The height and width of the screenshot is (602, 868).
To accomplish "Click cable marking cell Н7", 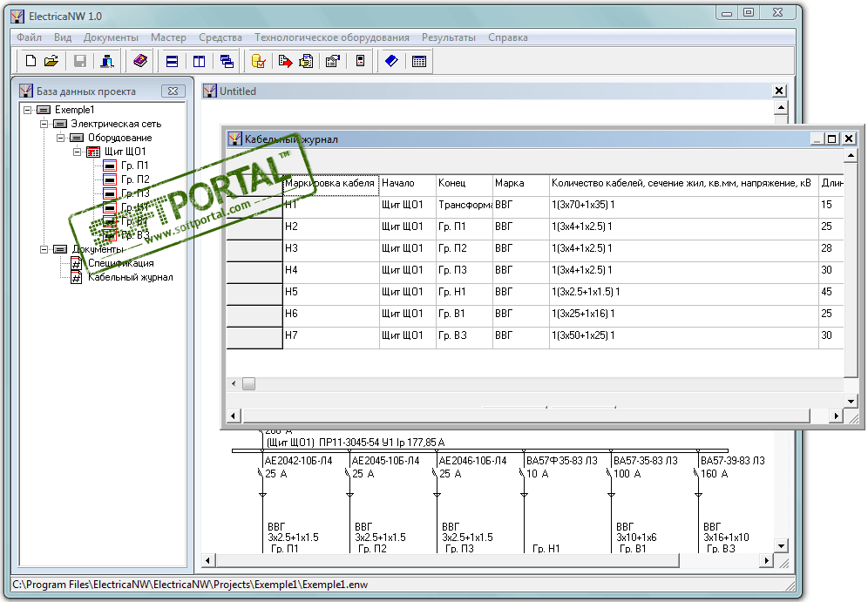I will coord(331,337).
